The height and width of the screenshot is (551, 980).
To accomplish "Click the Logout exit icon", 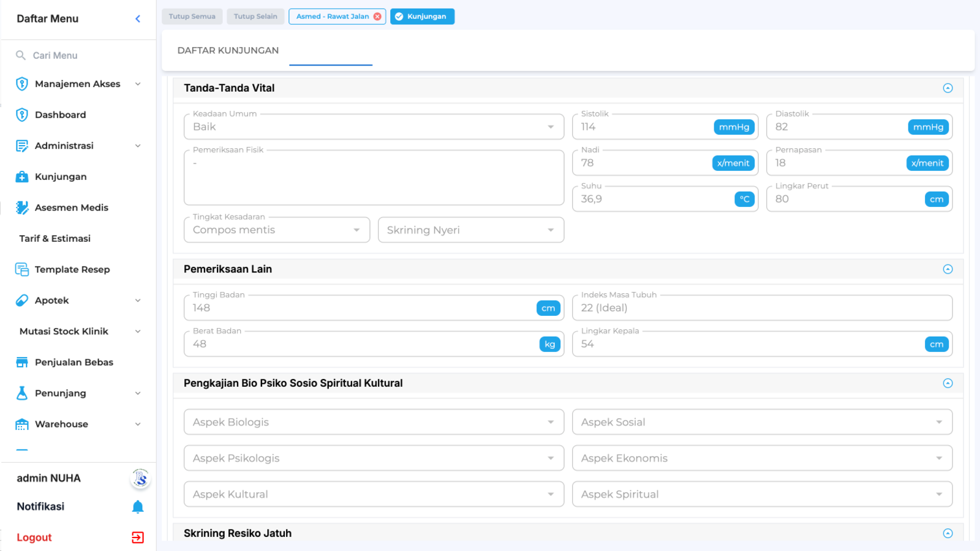I will point(138,538).
